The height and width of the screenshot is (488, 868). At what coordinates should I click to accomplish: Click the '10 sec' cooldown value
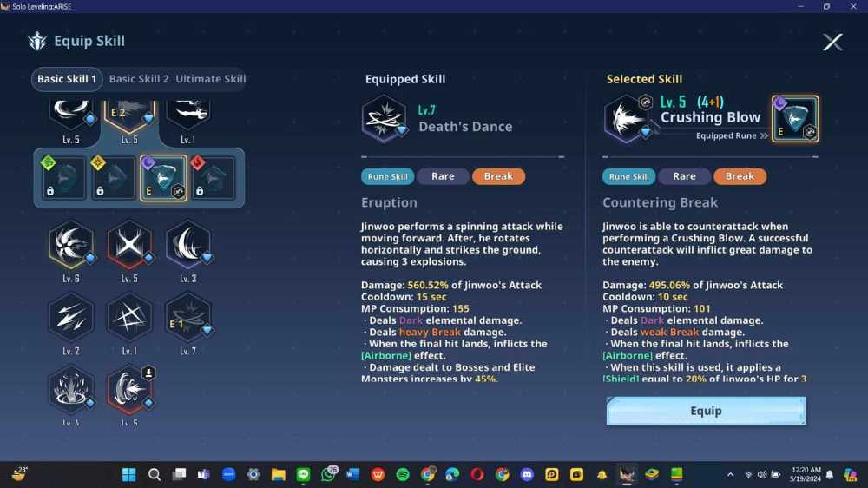click(673, 297)
